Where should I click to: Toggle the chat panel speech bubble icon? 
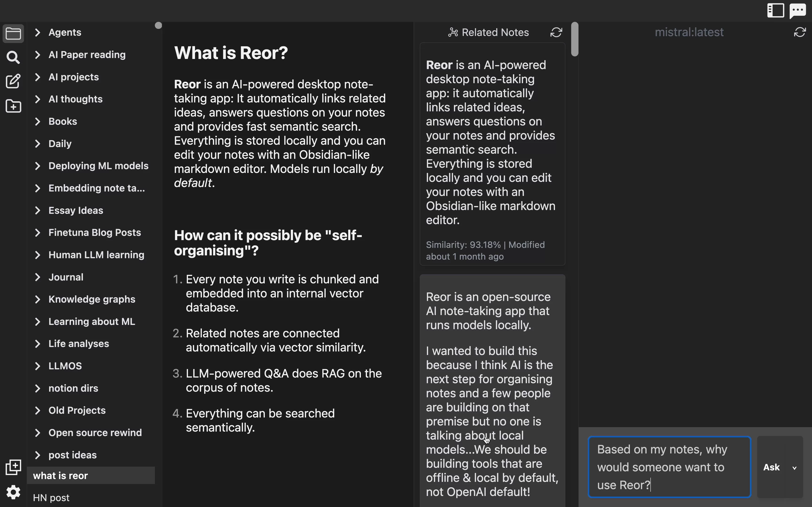click(798, 11)
